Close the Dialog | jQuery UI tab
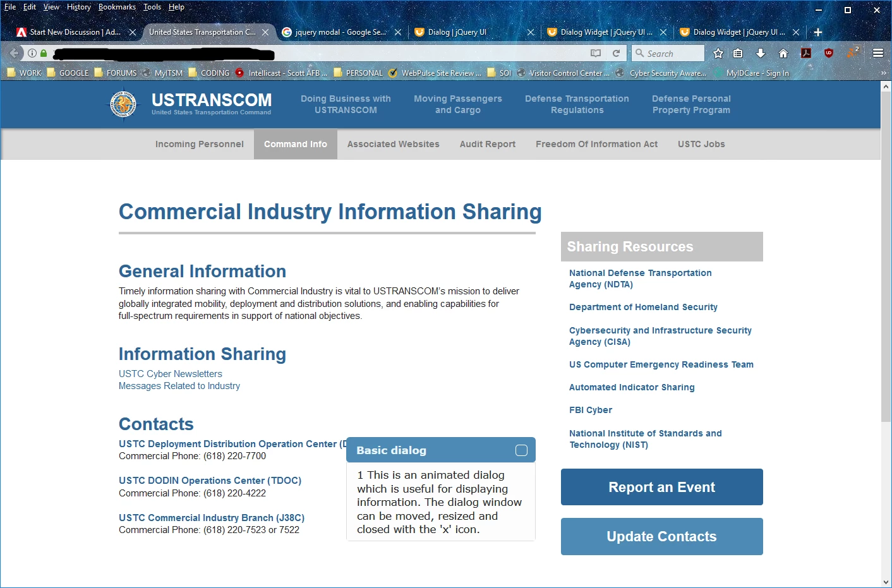This screenshot has width=892, height=588. tap(531, 32)
